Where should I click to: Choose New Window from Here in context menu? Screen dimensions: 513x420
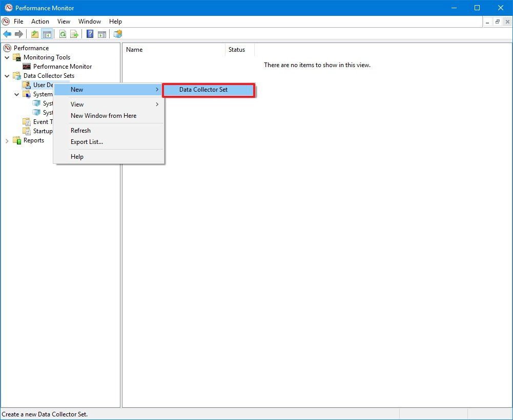103,116
